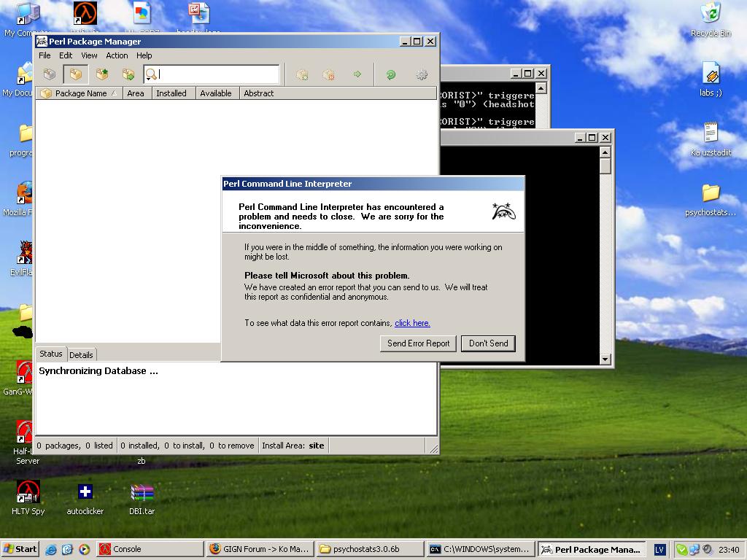
Task: Click the Perl Package Manager taskbar button
Action: [591, 549]
